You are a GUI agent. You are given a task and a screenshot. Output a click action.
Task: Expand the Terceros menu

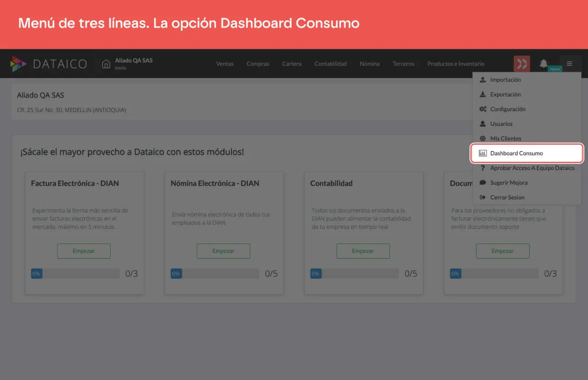(403, 64)
